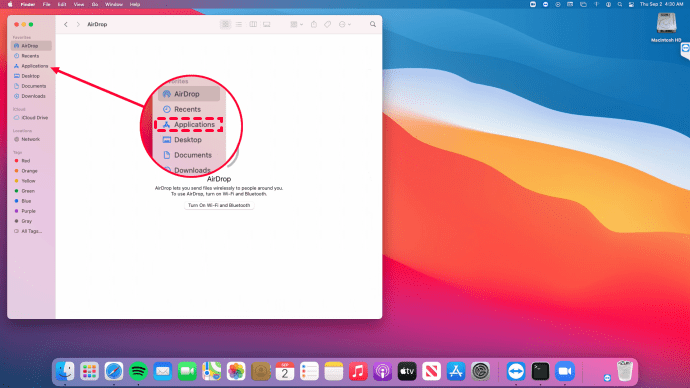The width and height of the screenshot is (690, 388).
Task: Open Photos from the Dock
Action: [x=236, y=372]
